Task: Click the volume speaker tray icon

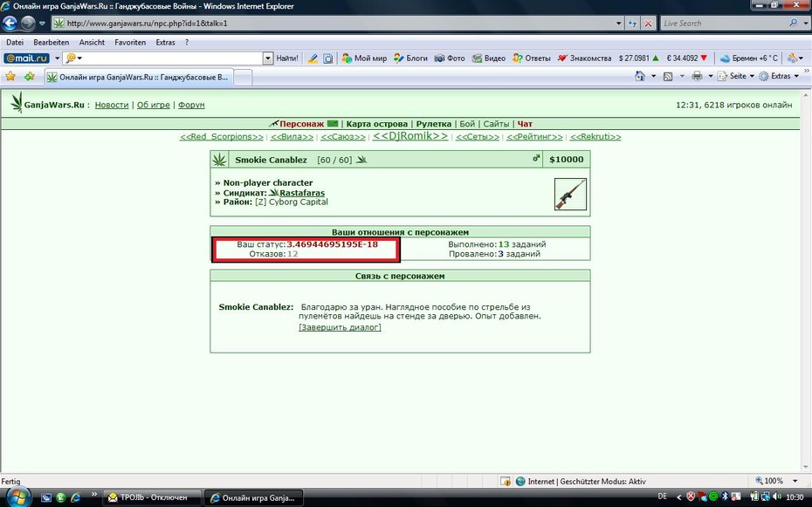Action: (x=778, y=497)
